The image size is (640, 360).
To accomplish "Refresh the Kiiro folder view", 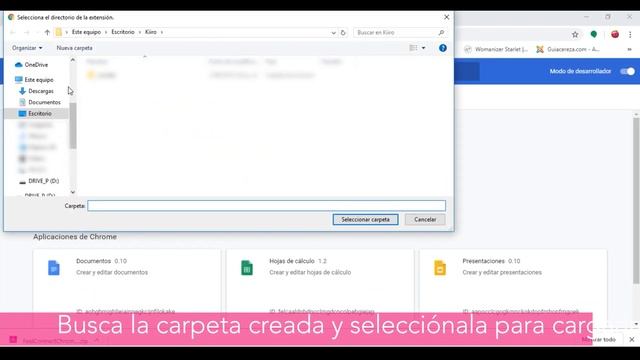I will coord(343,32).
